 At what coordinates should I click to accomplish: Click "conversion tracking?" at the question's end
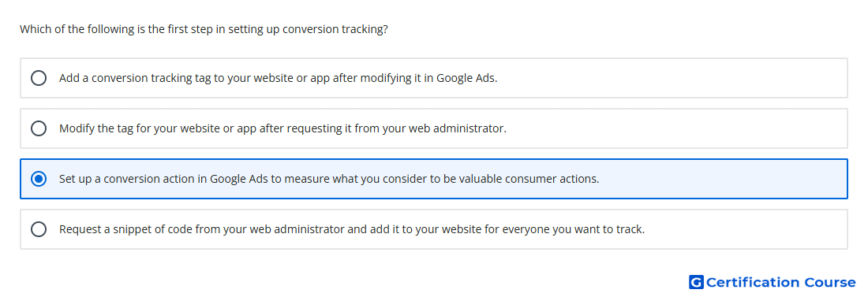pos(335,29)
